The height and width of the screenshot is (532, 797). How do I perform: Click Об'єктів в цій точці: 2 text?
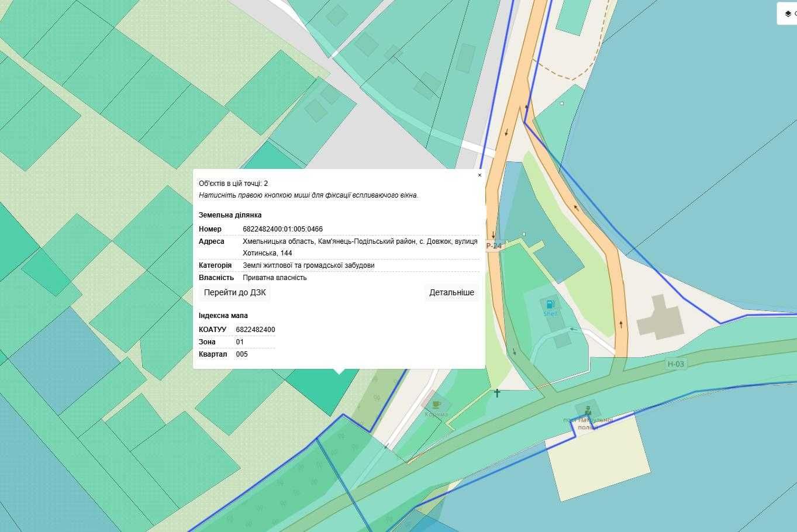pos(233,184)
